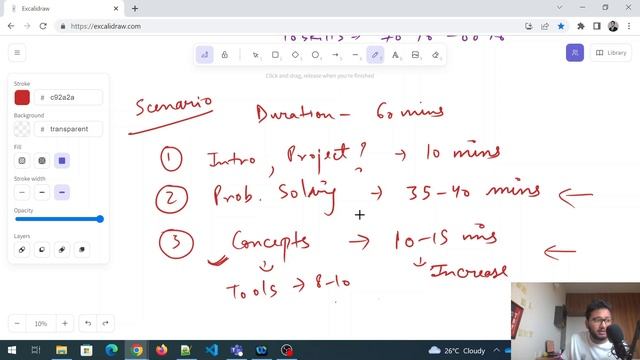Click the red stroke color swatch
The image size is (640, 360).
coord(22,98)
